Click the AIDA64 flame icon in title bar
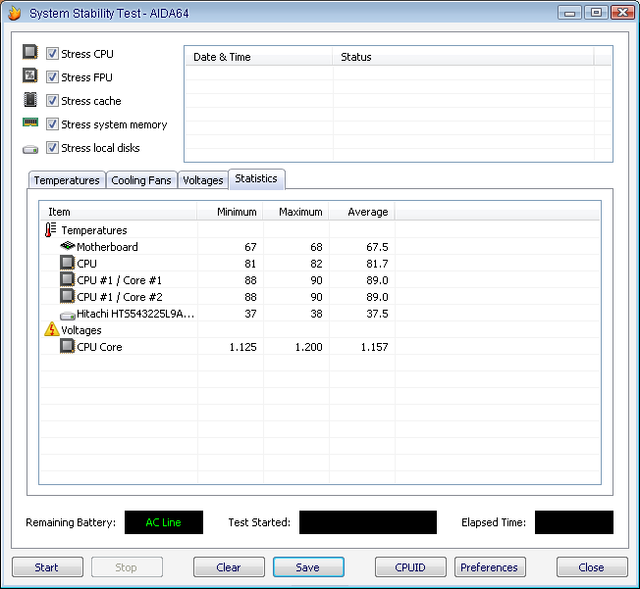 coord(14,13)
